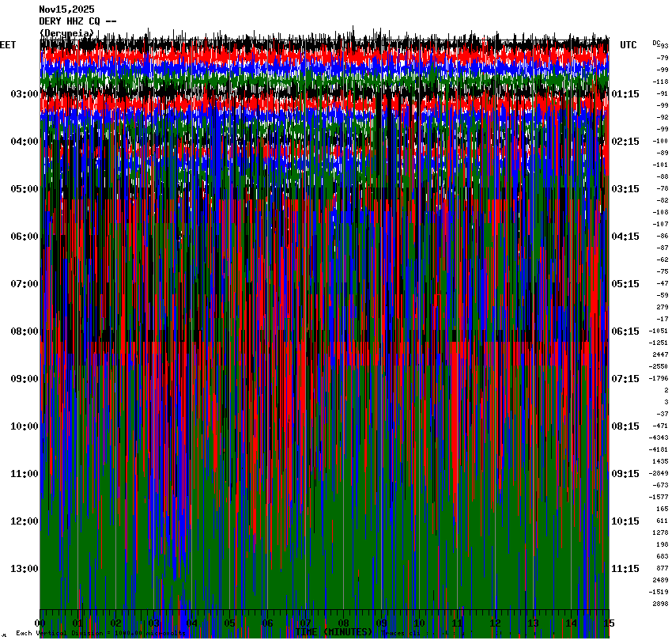Select the 03:00 EET time label
The width and height of the screenshot is (672, 644).
(24, 94)
